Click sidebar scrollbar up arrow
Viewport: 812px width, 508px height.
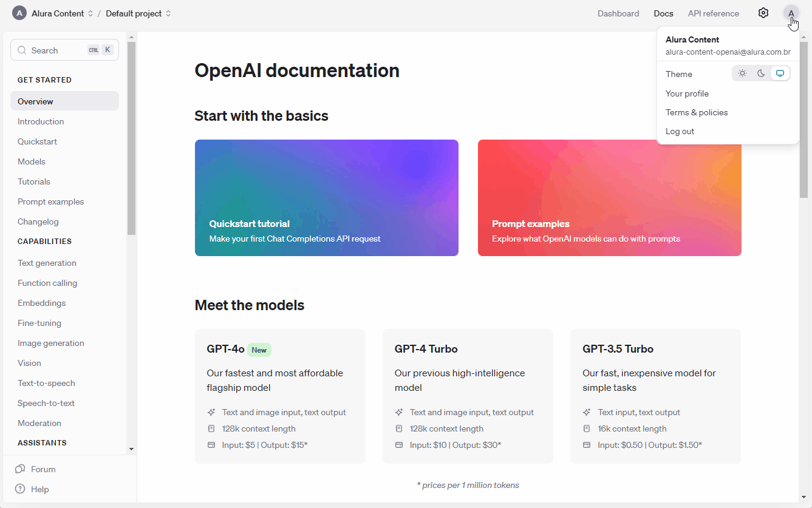[x=131, y=37]
